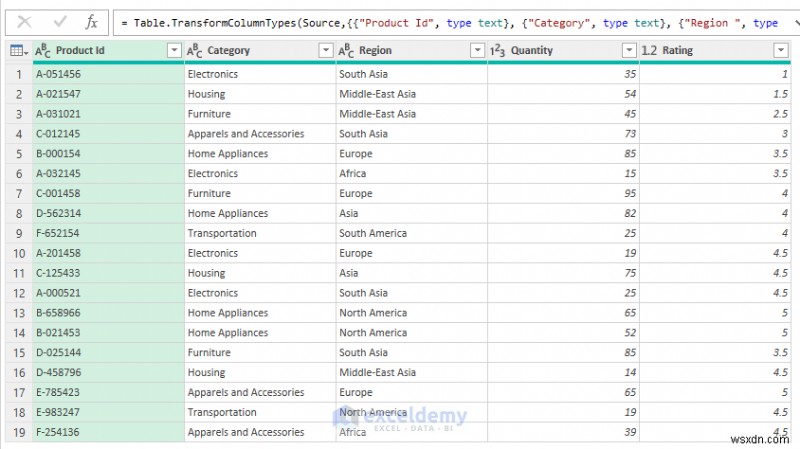Open the Region filter dropdown
The height and width of the screenshot is (449, 800).
point(477,50)
